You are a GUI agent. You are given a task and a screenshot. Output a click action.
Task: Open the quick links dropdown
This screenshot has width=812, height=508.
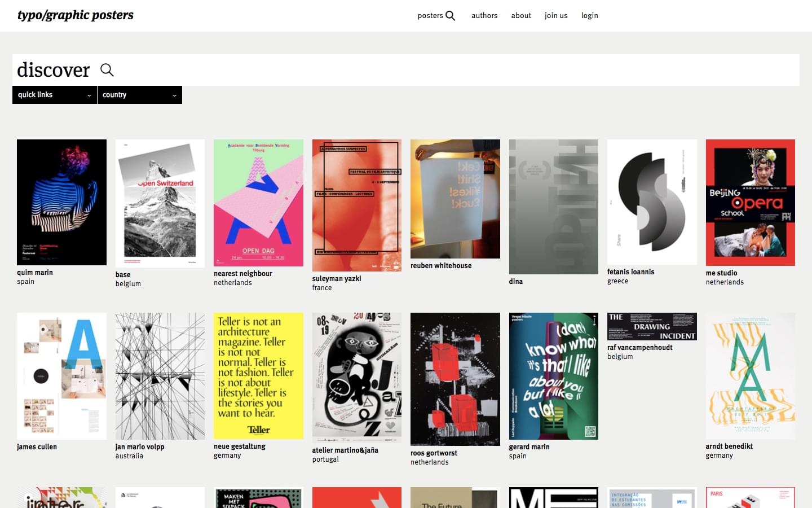pyautogui.click(x=55, y=95)
